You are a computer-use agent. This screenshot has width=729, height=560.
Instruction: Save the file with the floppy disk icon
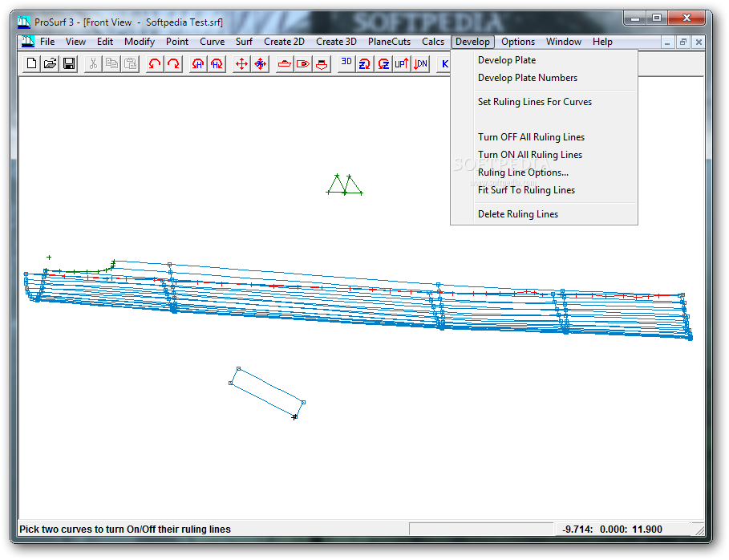coord(69,63)
